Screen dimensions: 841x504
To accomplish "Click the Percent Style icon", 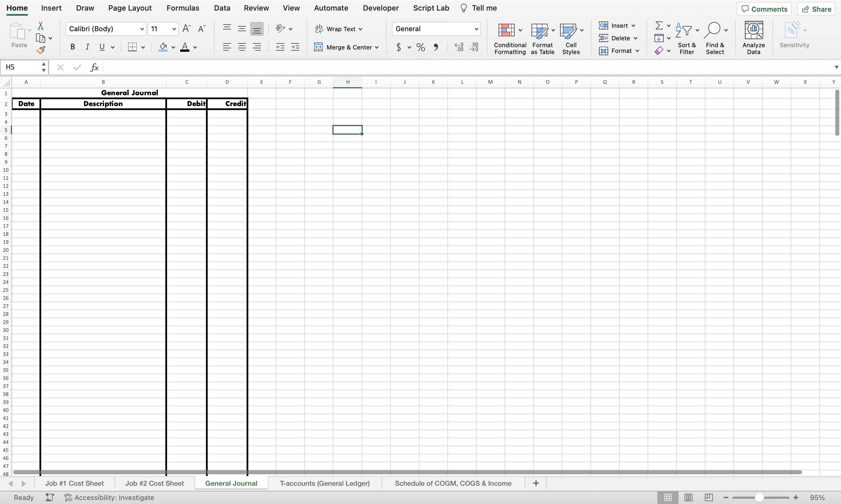I will click(x=420, y=47).
